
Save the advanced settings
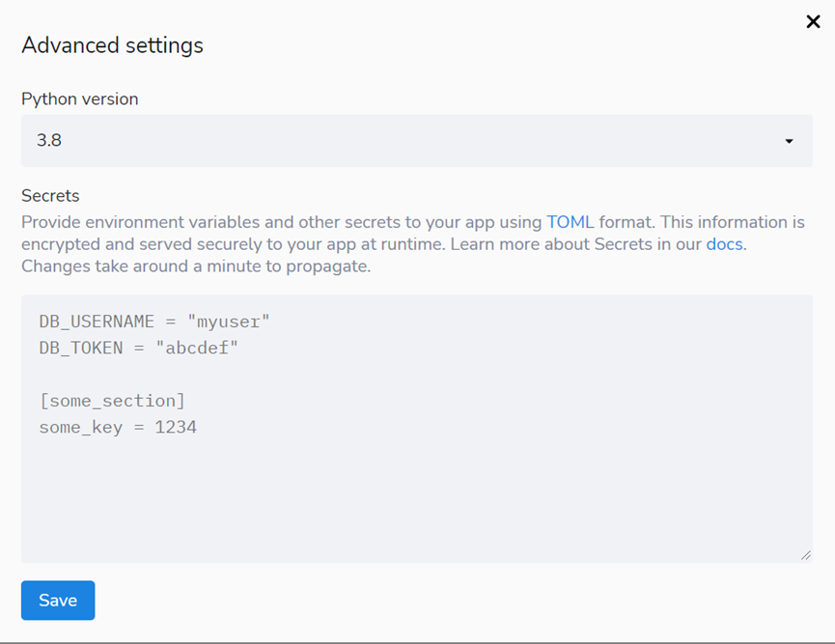(x=58, y=601)
